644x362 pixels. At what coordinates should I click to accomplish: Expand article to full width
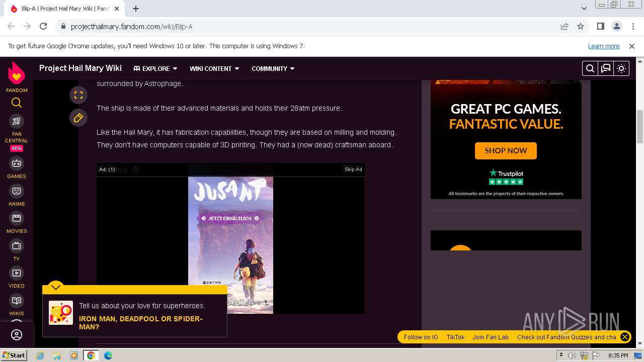click(78, 95)
